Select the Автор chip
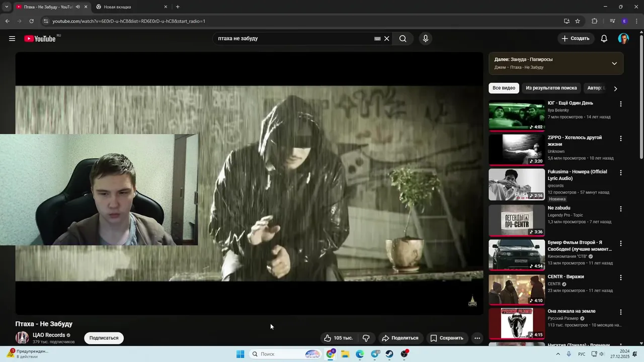 click(596, 88)
